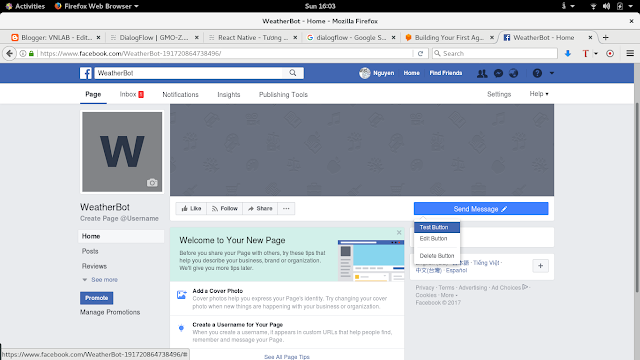640x360 pixels.
Task: Expand the account dropdown arrow in blue bar
Action: point(552,73)
